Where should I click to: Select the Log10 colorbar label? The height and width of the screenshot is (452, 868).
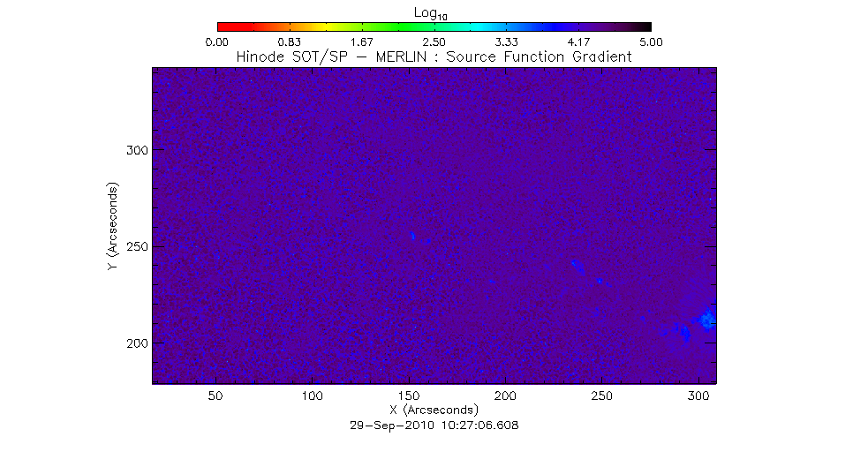point(434,12)
